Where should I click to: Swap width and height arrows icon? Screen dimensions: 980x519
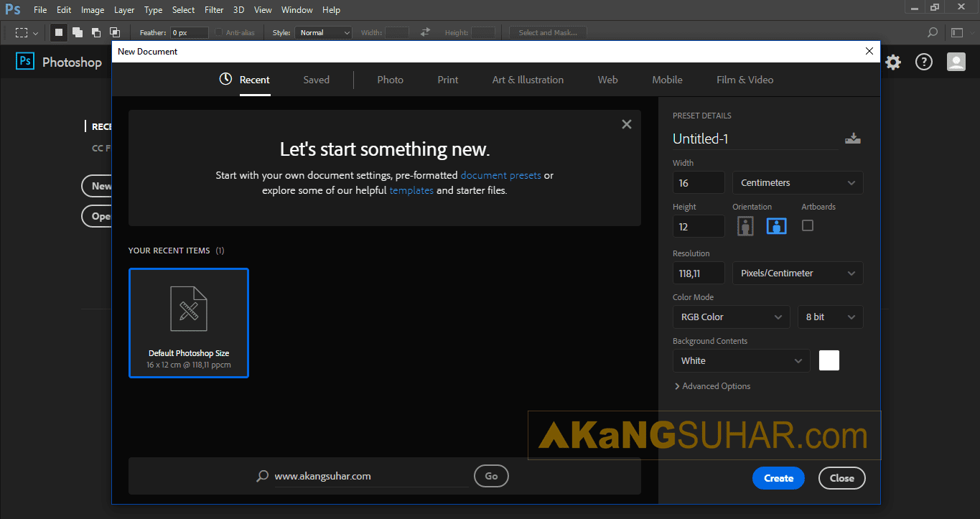[x=425, y=32]
